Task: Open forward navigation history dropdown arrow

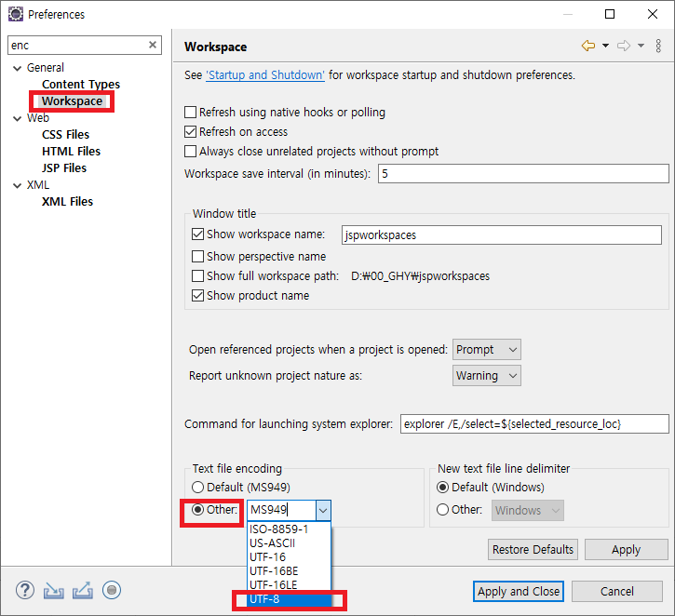Action: 641,46
